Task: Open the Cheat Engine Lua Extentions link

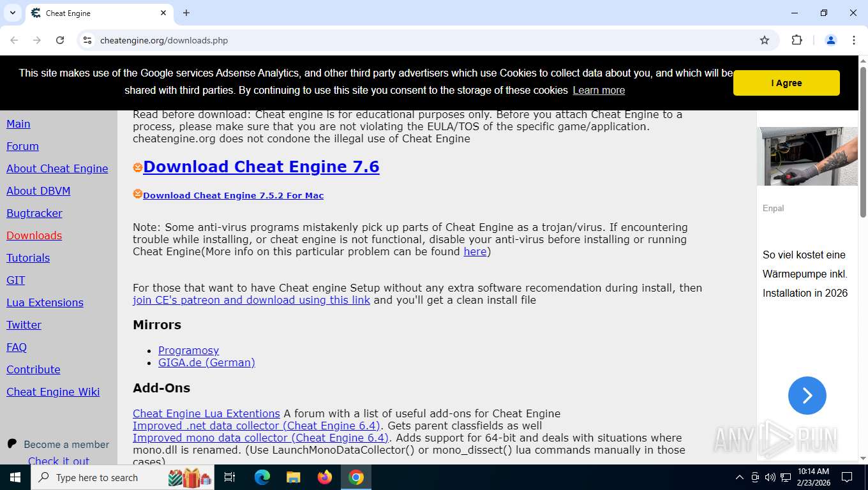Action: pyautogui.click(x=206, y=413)
